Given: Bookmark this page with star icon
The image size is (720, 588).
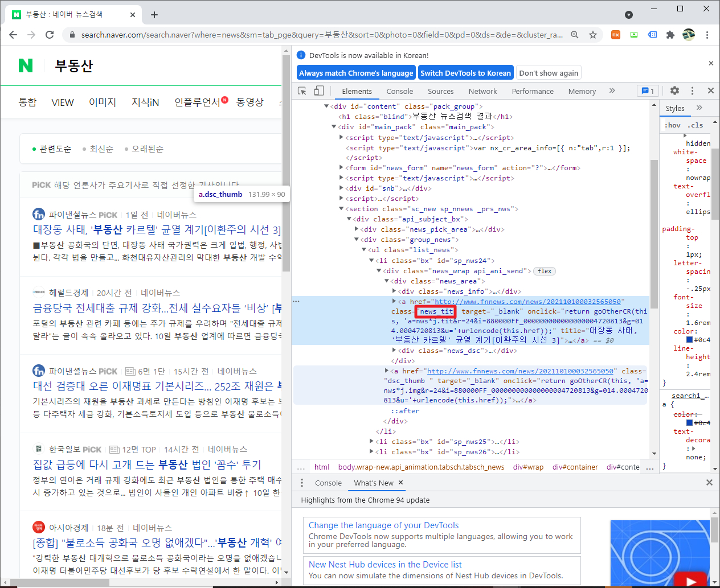Looking at the screenshot, I should click(x=593, y=35).
